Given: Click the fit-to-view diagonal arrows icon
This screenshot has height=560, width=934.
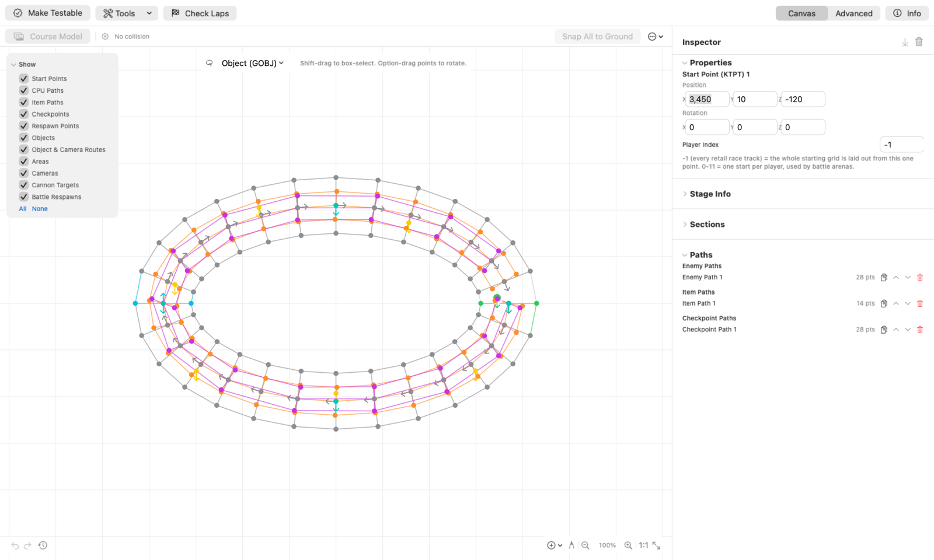Looking at the screenshot, I should (657, 545).
